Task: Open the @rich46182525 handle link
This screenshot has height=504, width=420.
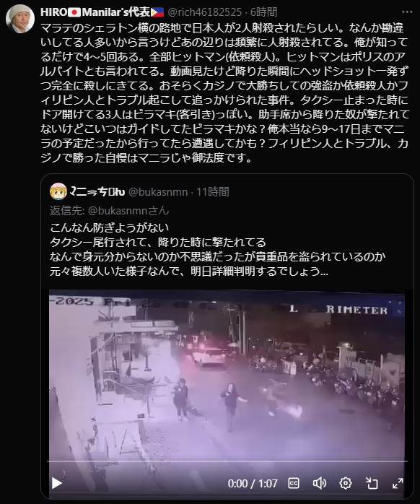Action: (x=205, y=12)
